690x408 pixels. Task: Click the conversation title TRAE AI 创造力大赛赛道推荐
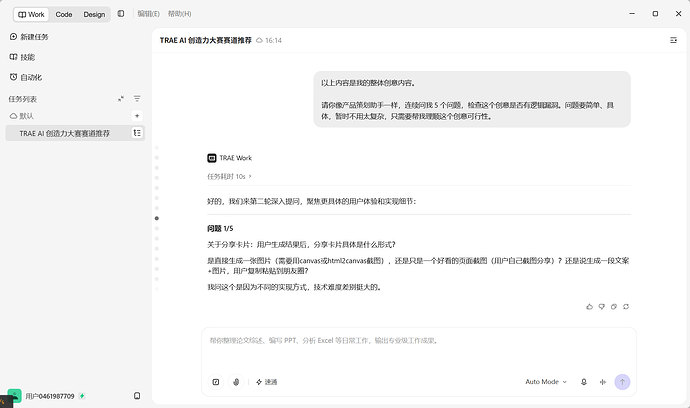(206, 40)
